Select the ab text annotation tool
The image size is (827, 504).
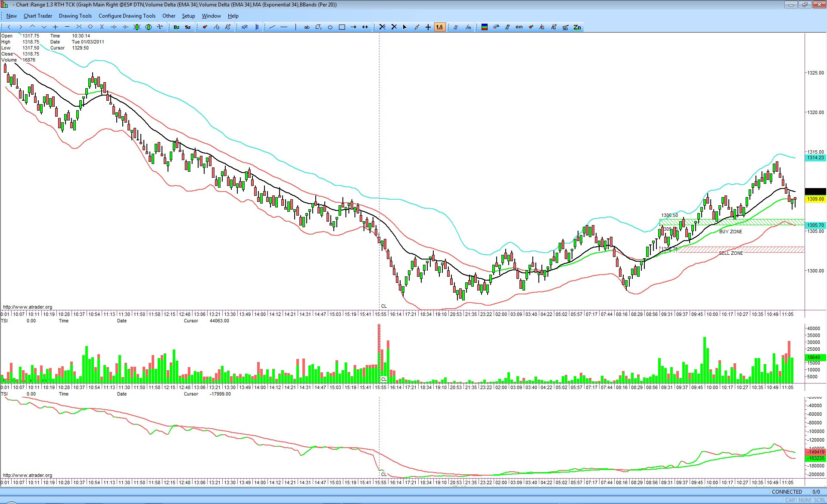(307, 27)
